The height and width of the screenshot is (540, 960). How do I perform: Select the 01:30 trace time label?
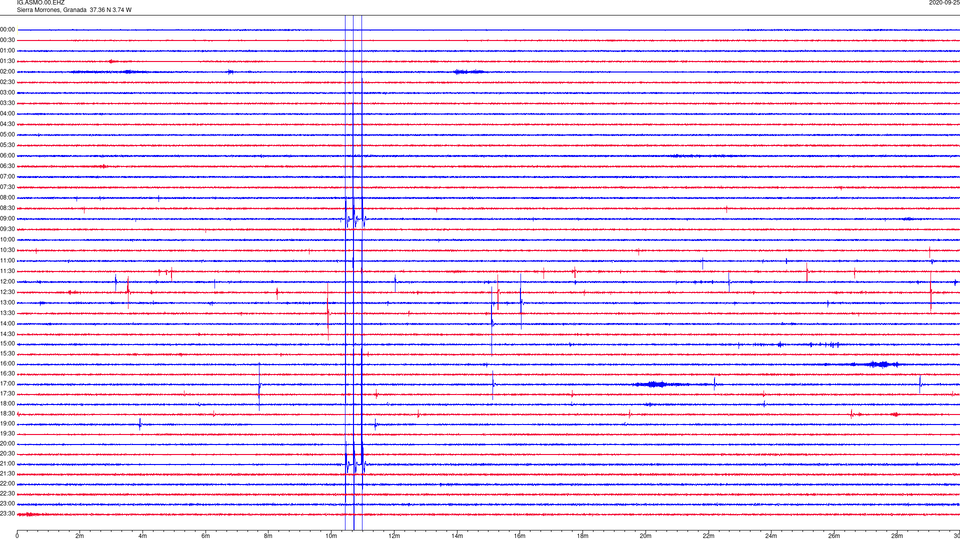(8, 61)
